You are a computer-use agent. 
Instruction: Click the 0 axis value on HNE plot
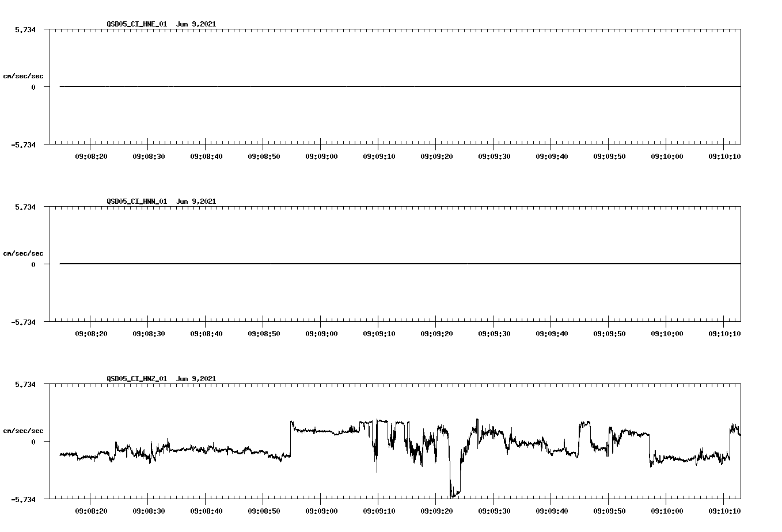click(33, 87)
